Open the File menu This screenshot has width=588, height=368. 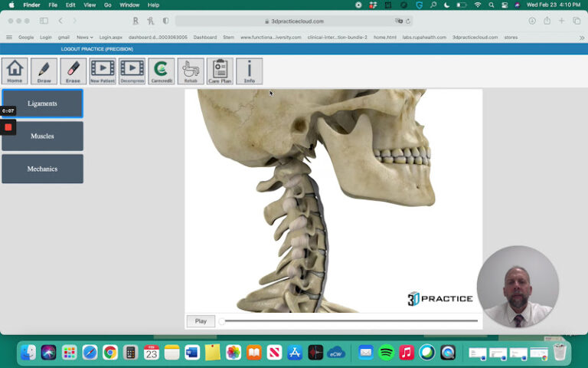[53, 5]
